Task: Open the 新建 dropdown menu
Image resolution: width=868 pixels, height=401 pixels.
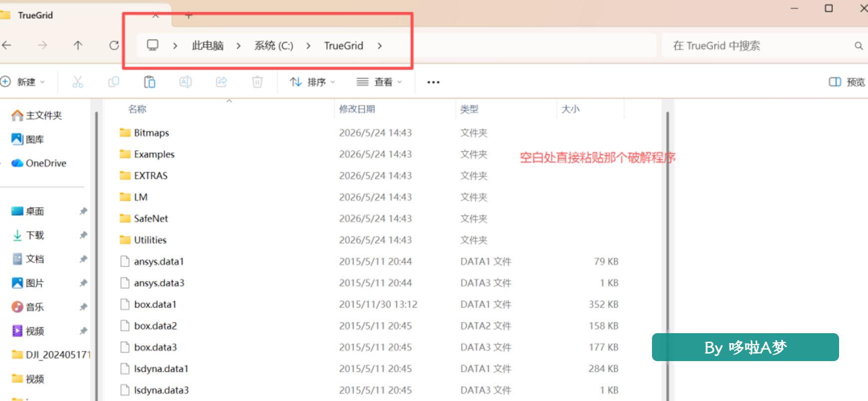Action: click(23, 82)
